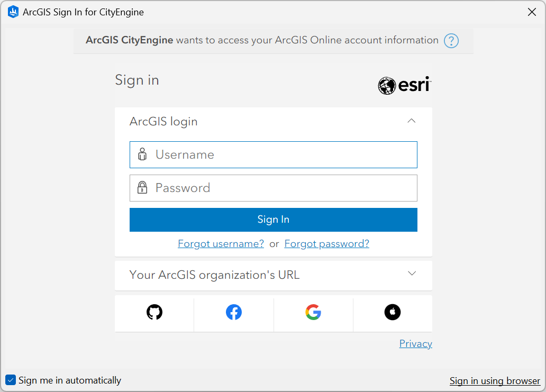Select the GitHub sign-in option
The image size is (546, 392).
point(154,312)
